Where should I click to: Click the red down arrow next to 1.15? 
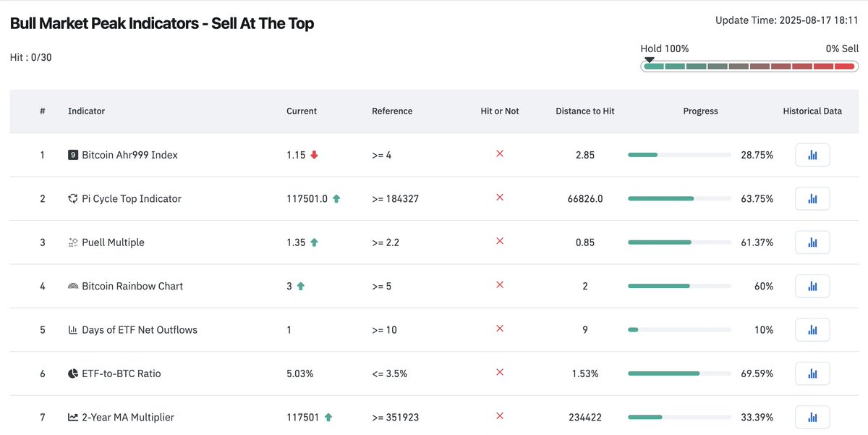(314, 155)
